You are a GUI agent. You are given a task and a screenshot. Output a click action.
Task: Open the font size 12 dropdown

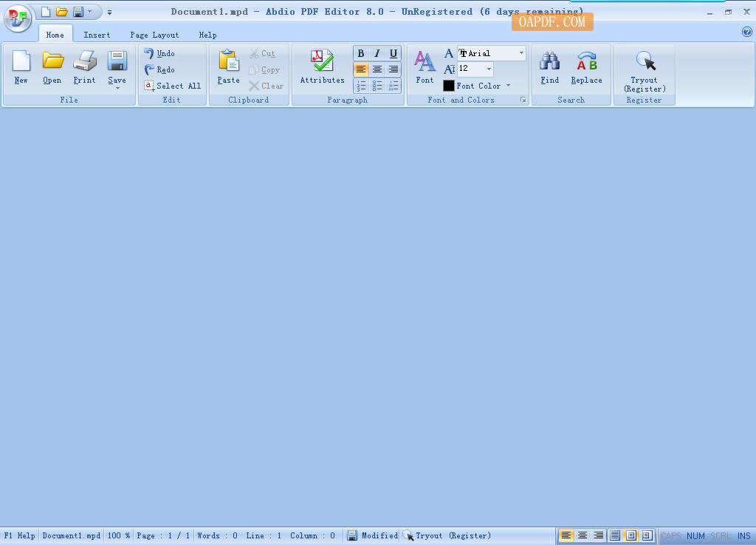coord(489,69)
